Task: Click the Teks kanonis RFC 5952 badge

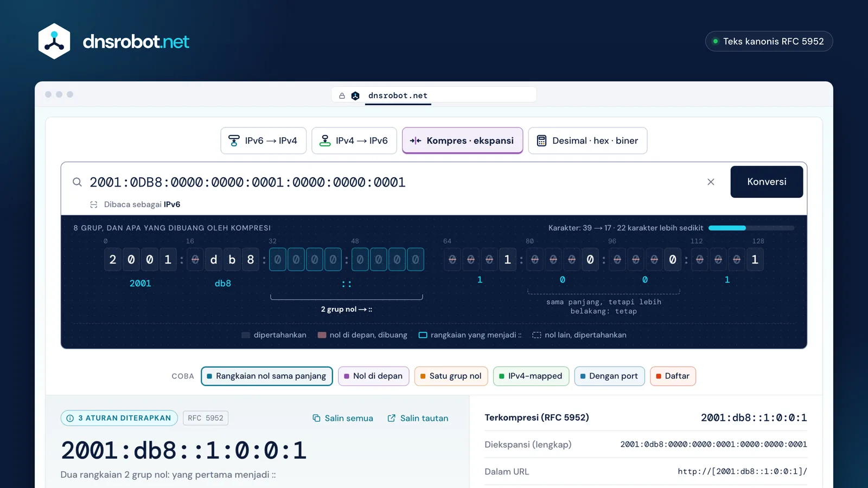Action: coord(769,41)
